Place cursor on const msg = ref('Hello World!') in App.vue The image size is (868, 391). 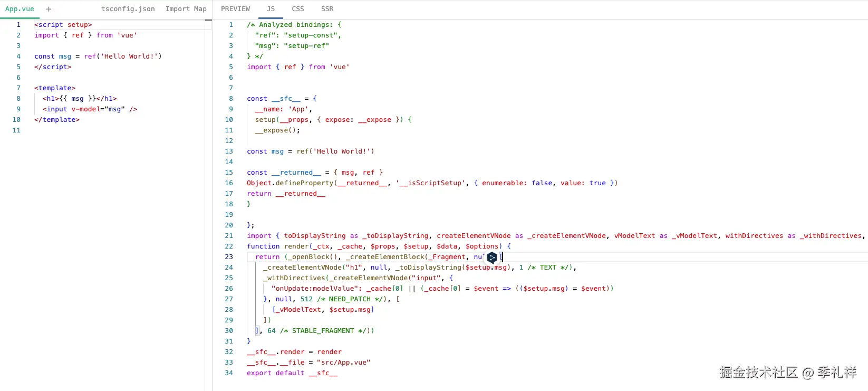[98, 56]
